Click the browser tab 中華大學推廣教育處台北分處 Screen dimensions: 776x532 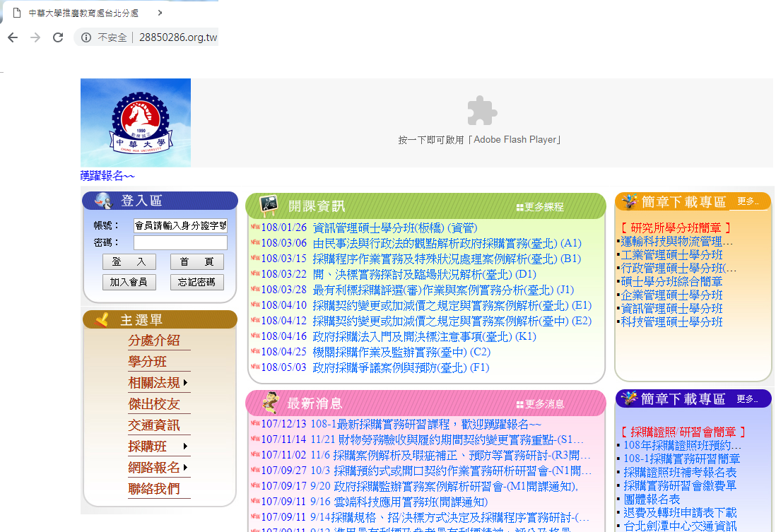83,13
